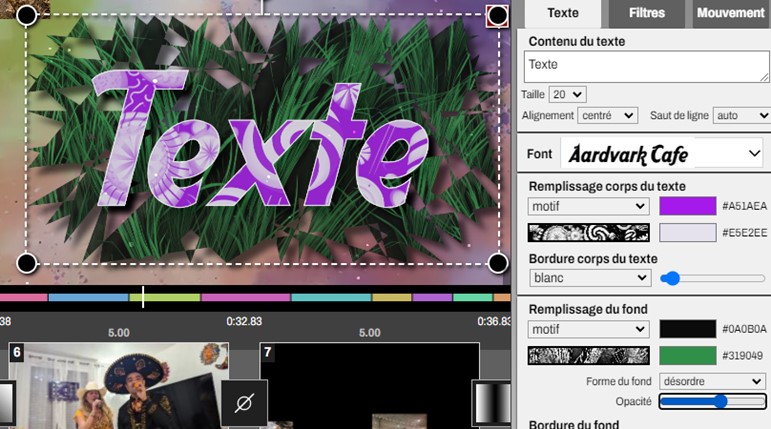Switch to the Filtres tab
Image resolution: width=771 pixels, height=429 pixels.
click(647, 14)
